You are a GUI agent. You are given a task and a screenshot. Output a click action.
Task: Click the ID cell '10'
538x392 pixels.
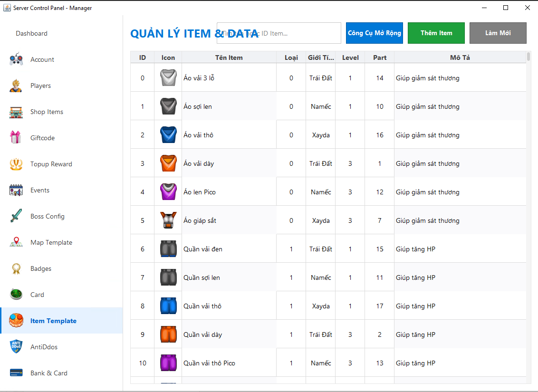coord(143,363)
